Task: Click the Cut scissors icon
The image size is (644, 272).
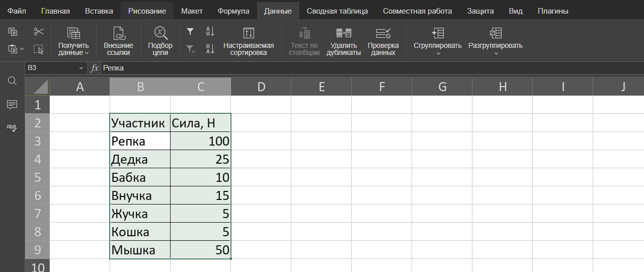Action: [39, 32]
